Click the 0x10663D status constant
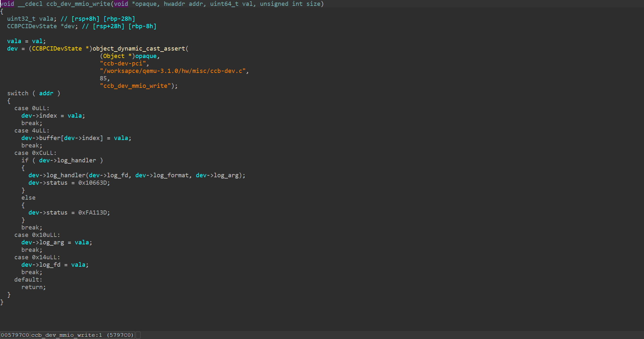This screenshot has width=644, height=339. pyautogui.click(x=93, y=183)
